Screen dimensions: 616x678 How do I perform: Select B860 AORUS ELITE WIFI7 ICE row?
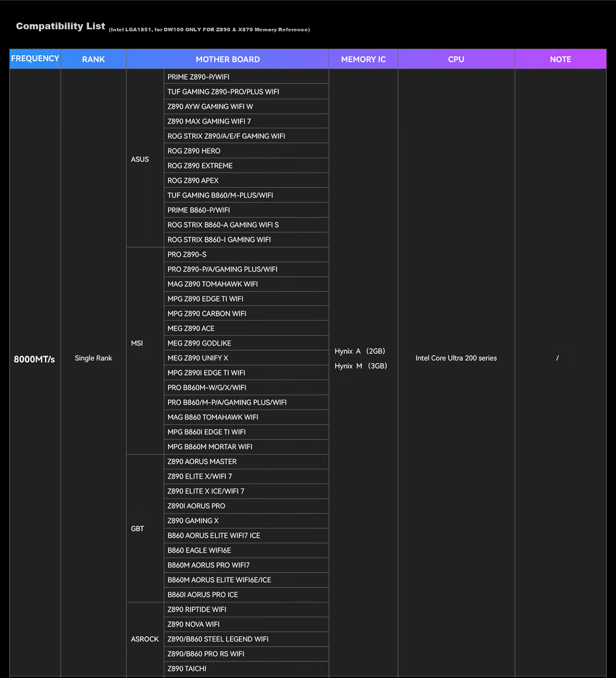(x=246, y=535)
